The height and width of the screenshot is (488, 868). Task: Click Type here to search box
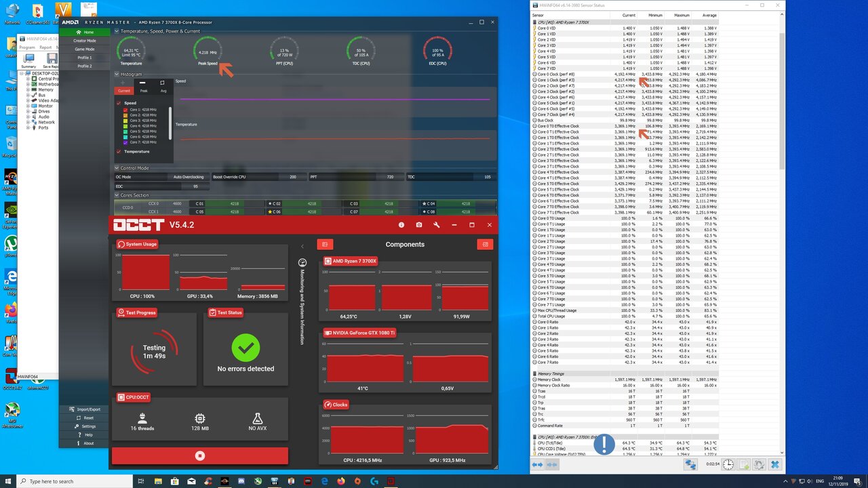point(75,481)
